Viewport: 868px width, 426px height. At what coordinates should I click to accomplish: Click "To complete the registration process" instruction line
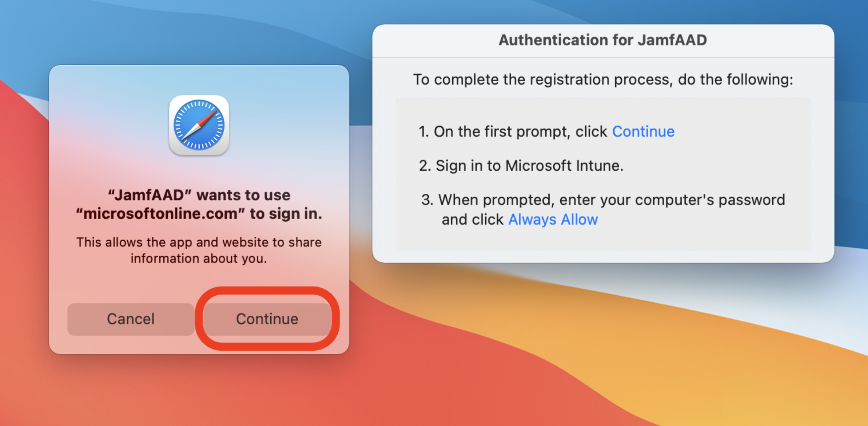pyautogui.click(x=603, y=79)
